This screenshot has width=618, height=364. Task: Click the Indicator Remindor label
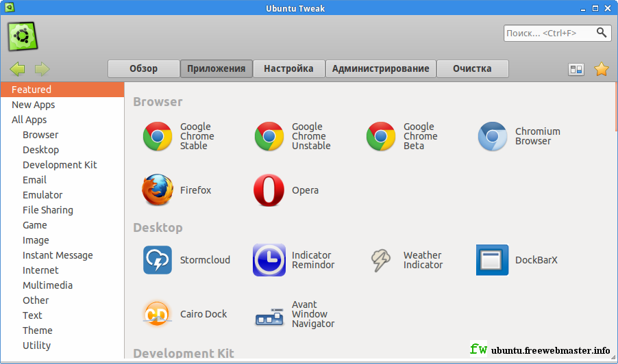(x=313, y=260)
